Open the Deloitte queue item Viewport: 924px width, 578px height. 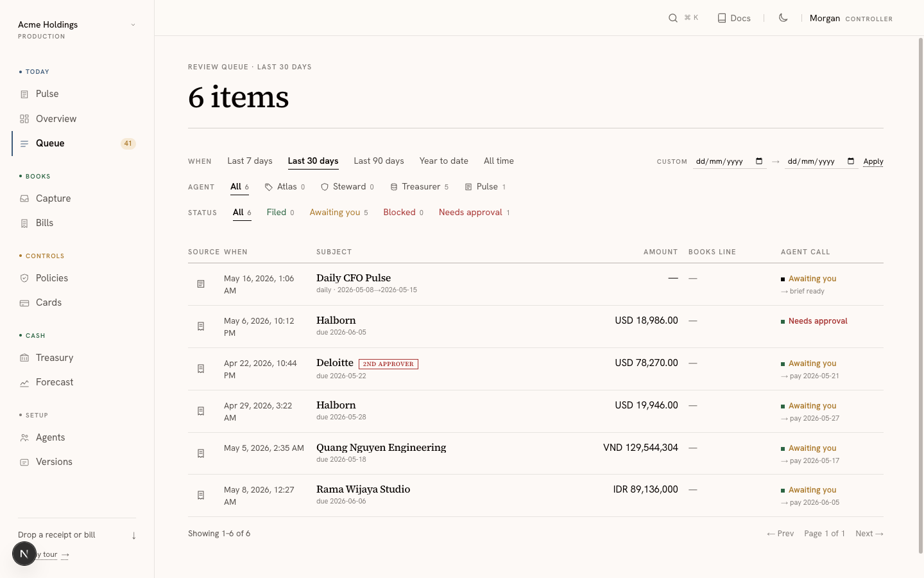(335, 363)
